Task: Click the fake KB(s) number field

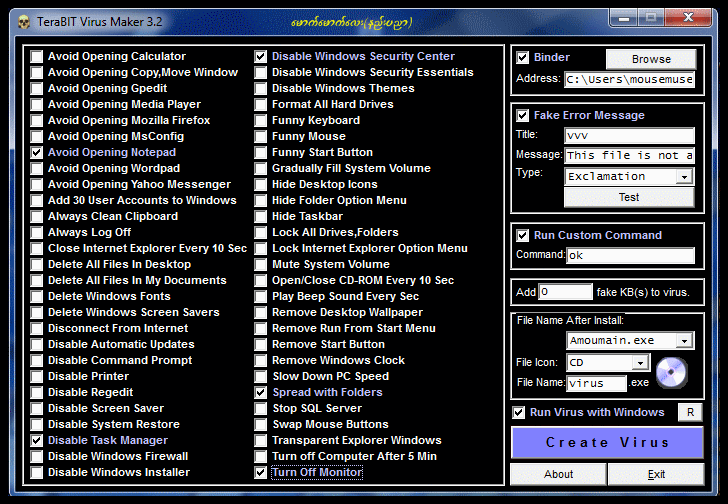Action: [565, 292]
